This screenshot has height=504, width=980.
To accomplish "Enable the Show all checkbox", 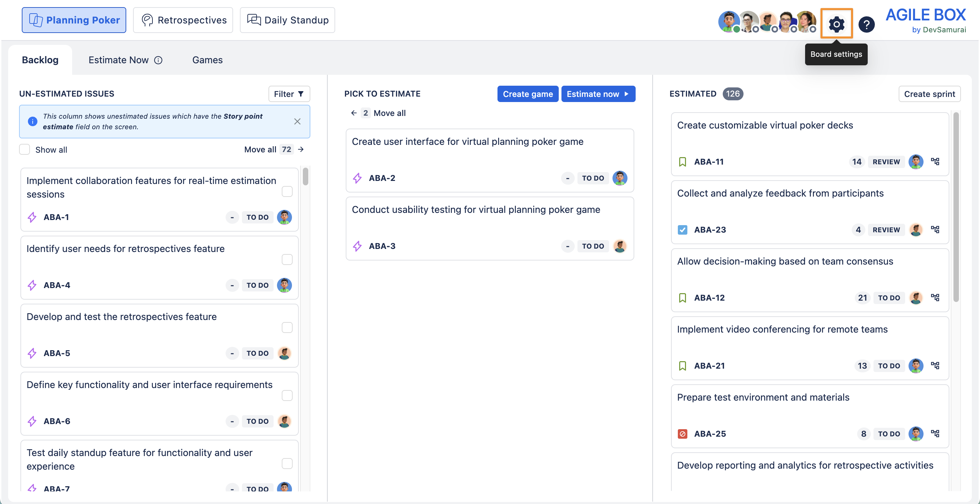I will 25,149.
